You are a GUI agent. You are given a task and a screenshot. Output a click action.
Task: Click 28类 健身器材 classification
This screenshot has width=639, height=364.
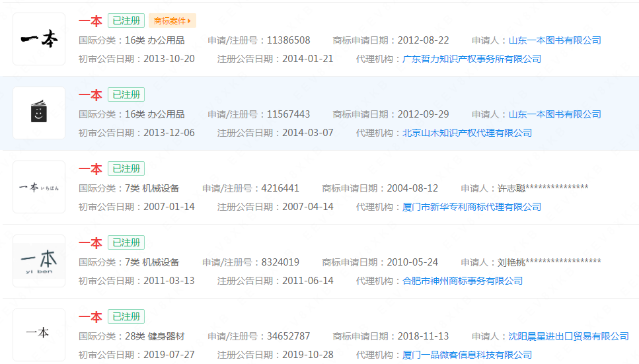coord(155,336)
